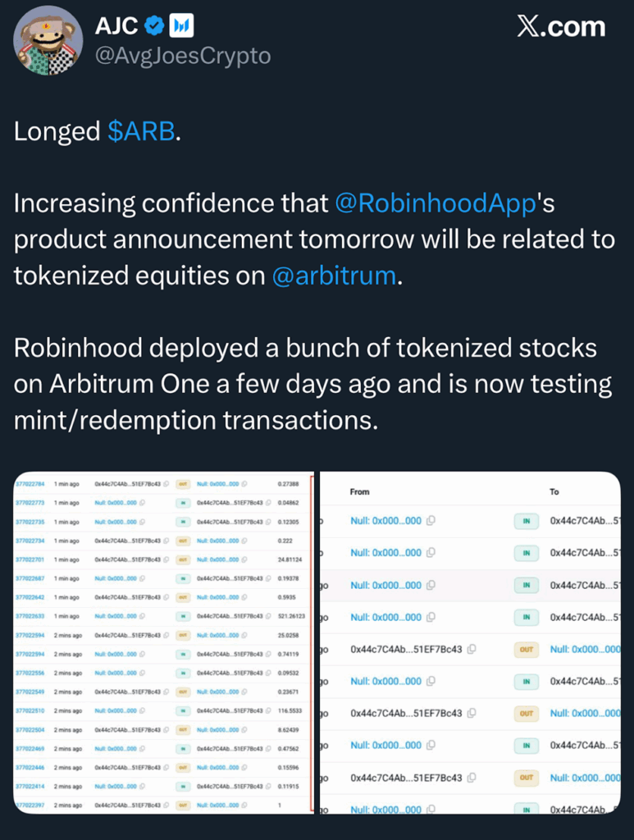Click the IN badge in the first right-table row

click(526, 521)
